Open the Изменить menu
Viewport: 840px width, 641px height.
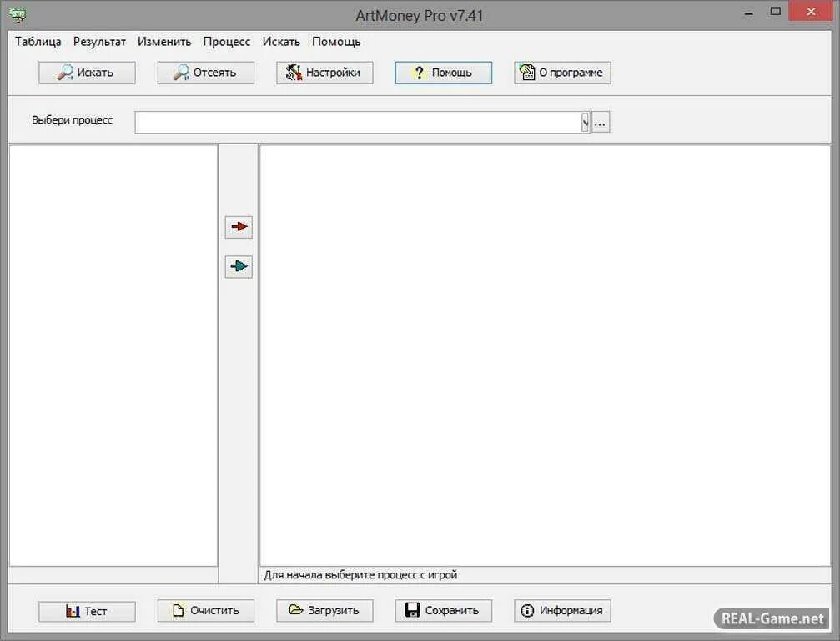pyautogui.click(x=164, y=42)
